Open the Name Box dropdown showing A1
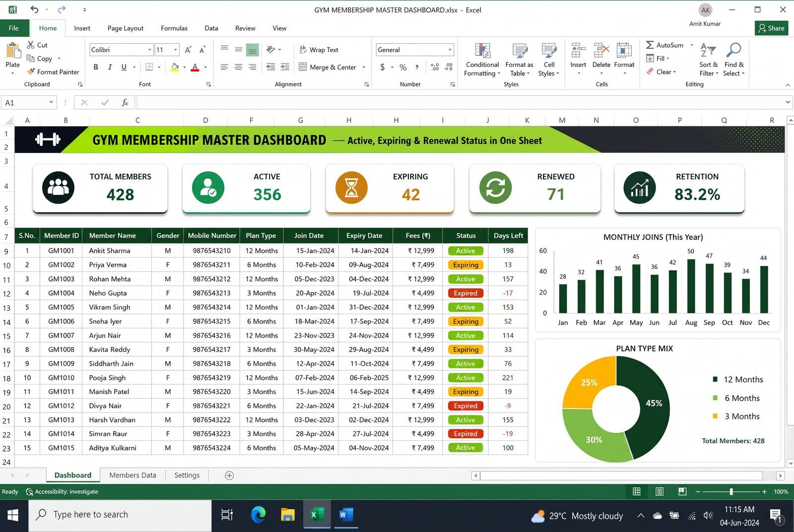794x532 pixels. pos(51,103)
